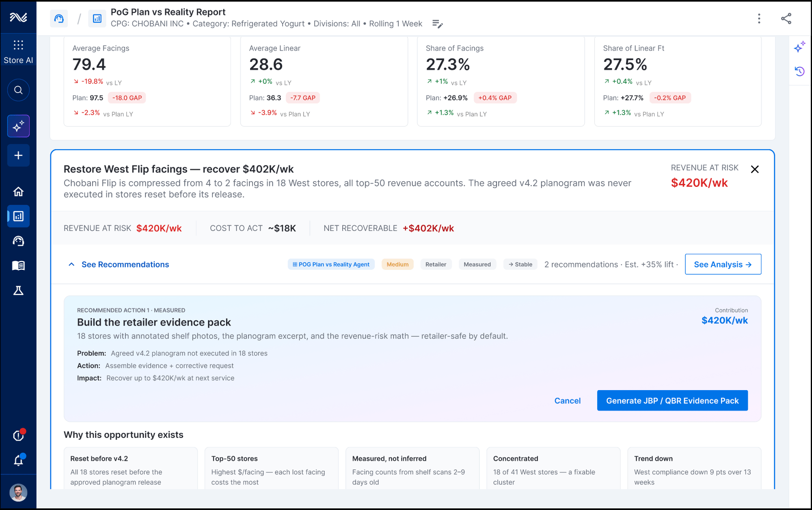Click the Medium priority tag

point(397,264)
